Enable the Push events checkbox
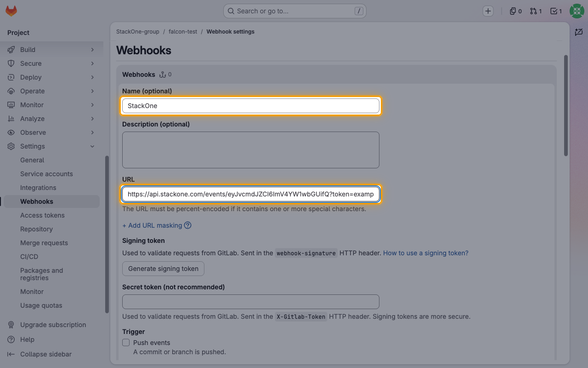The image size is (588, 368). pos(126,343)
